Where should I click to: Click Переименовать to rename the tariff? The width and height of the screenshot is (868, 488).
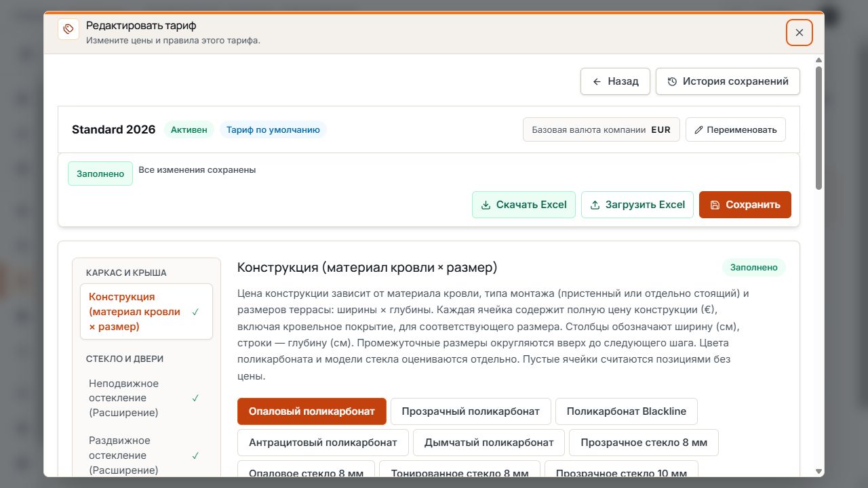click(736, 129)
